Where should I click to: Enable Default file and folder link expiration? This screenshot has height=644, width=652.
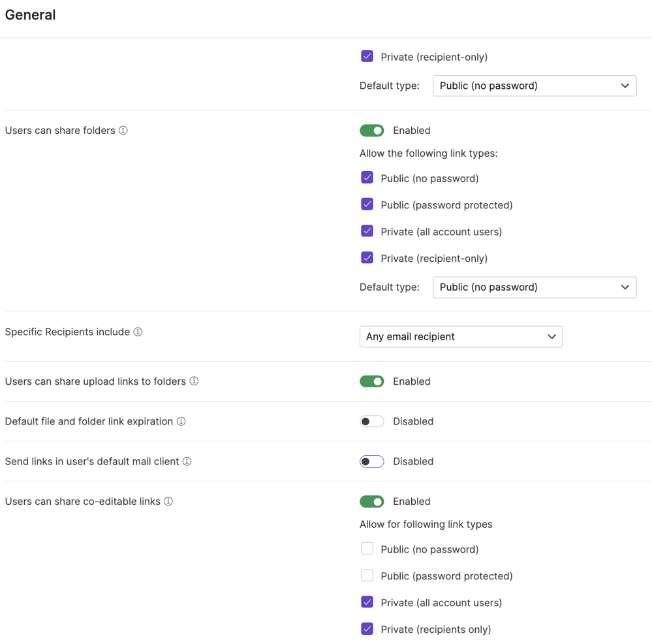372,421
